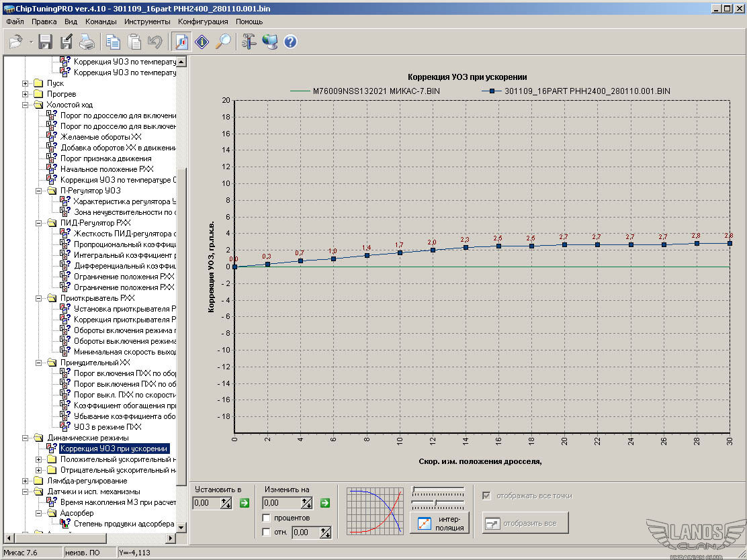Click into the 'Изменить на' value field

pyautogui.click(x=282, y=503)
